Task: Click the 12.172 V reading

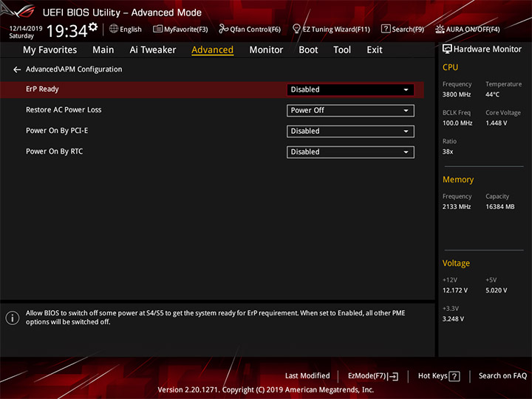Action: [x=455, y=290]
